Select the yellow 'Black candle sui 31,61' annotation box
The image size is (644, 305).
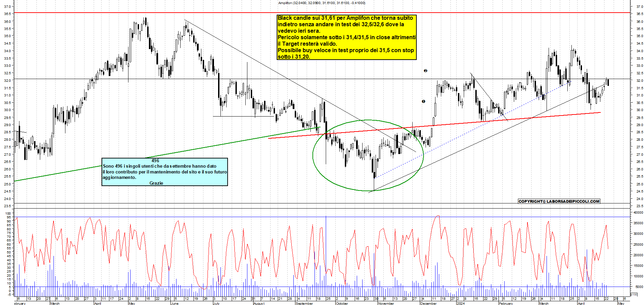347,37
